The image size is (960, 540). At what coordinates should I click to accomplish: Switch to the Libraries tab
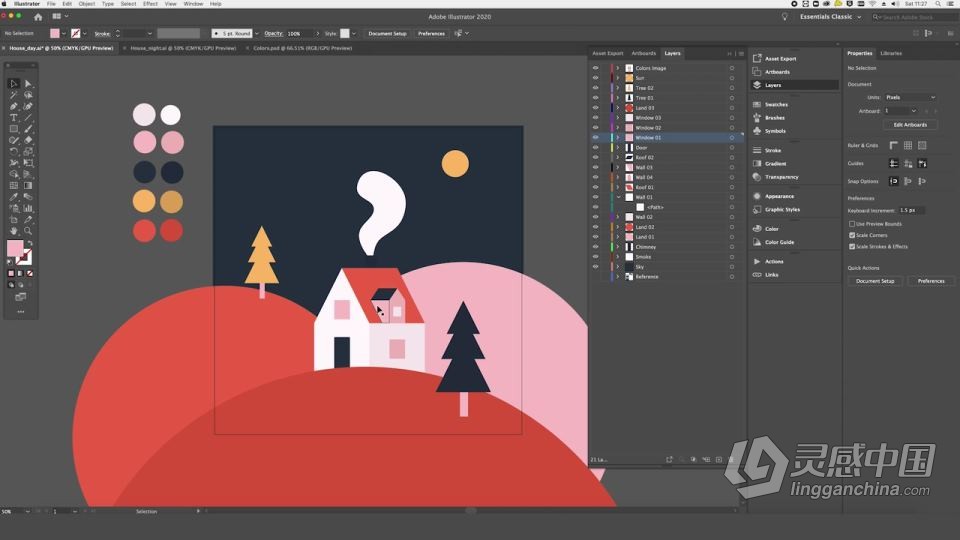tap(891, 53)
